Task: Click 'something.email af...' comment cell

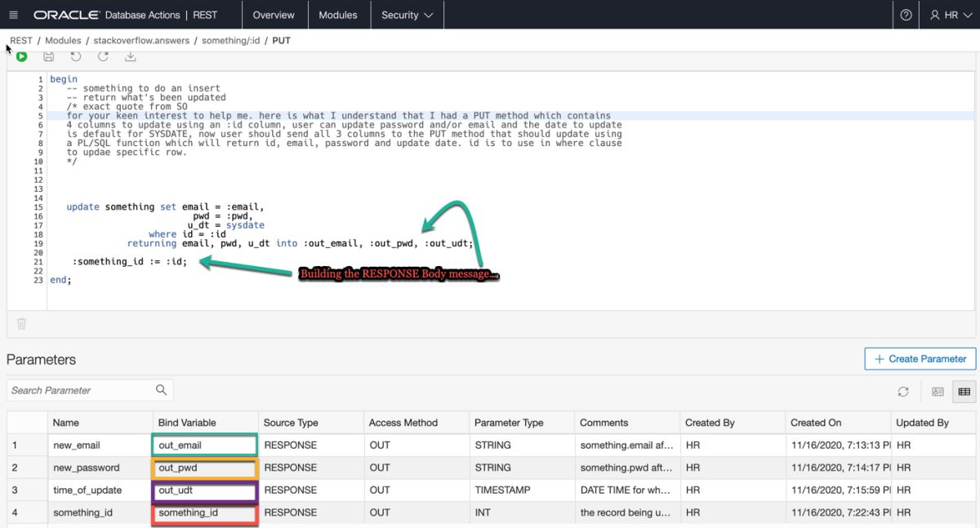Action: point(626,446)
